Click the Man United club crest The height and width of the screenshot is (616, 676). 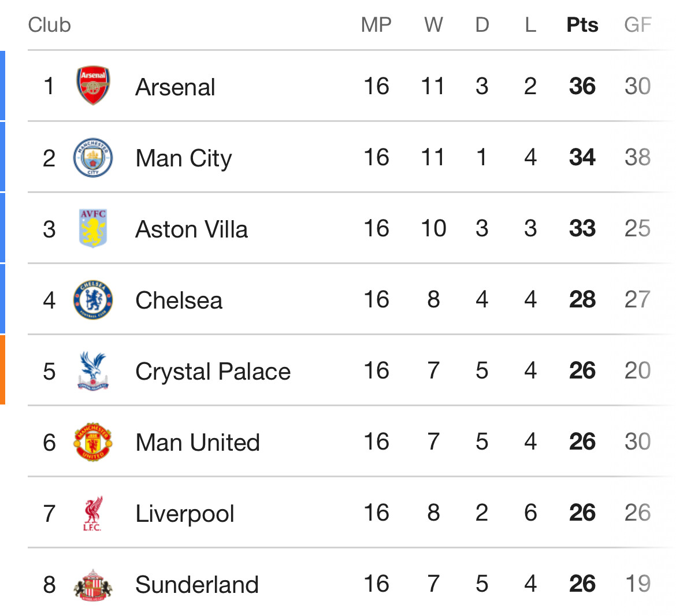93,442
